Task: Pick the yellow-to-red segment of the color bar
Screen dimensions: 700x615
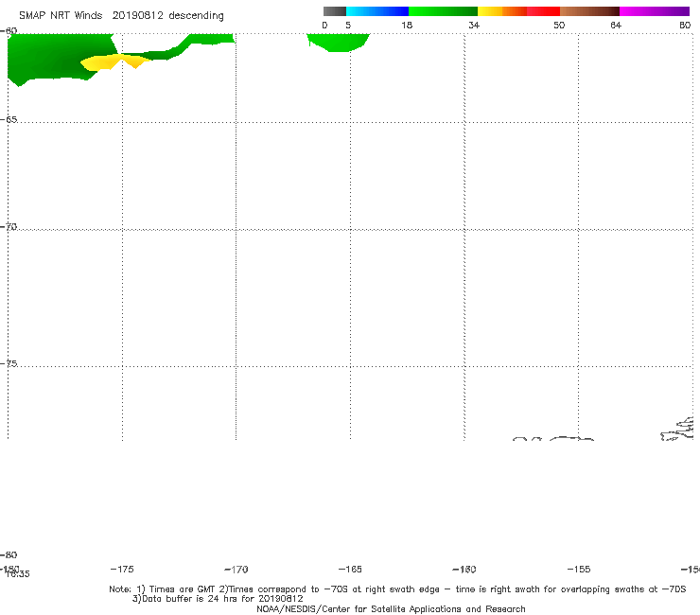Action: (518, 11)
